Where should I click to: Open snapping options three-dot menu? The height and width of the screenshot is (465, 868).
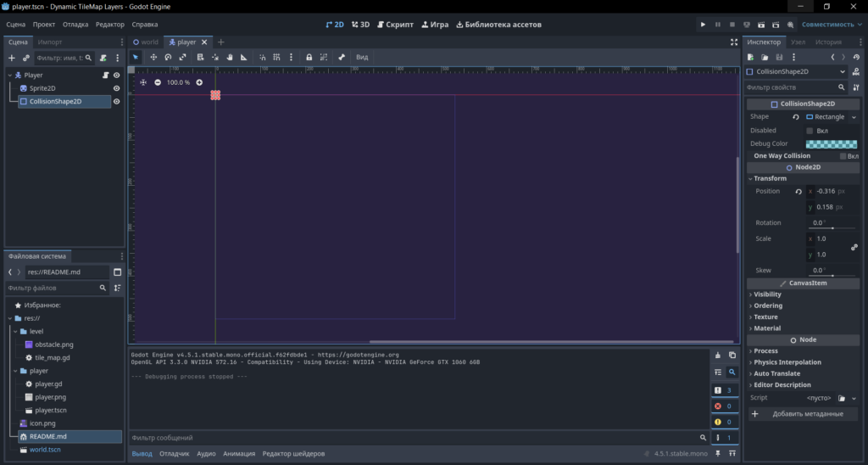[x=292, y=57]
